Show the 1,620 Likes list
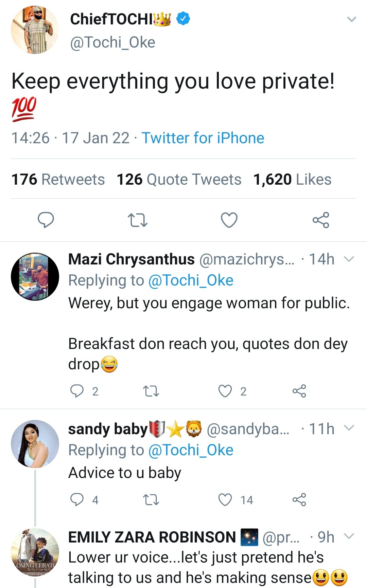This screenshot has height=588, width=367. coord(292,179)
